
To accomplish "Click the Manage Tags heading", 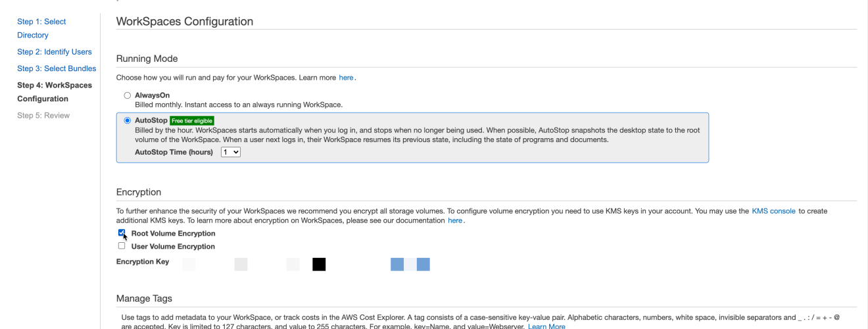I will pyautogui.click(x=144, y=298).
